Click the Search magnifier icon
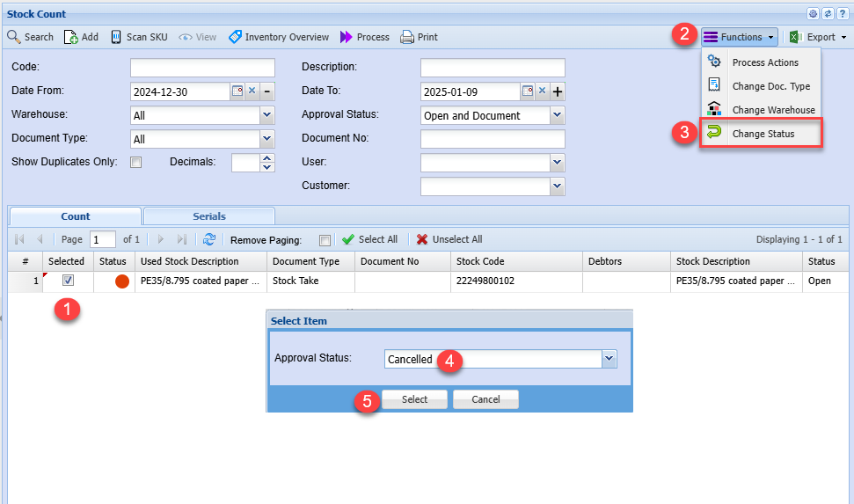The width and height of the screenshot is (854, 504). coord(14,37)
